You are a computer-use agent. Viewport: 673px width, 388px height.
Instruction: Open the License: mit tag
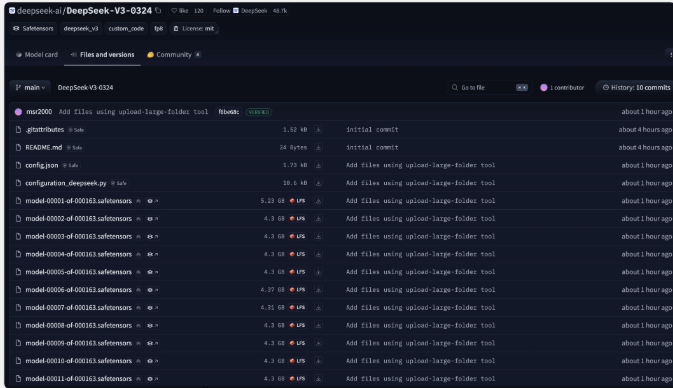(x=193, y=28)
